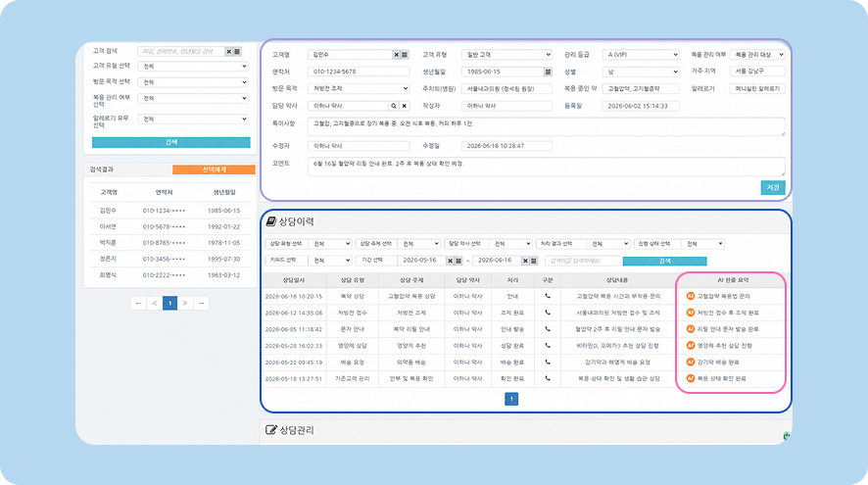The height and width of the screenshot is (485, 868).
Task: Open the 상담 유형 선택 filter dropdown
Action: tap(330, 244)
